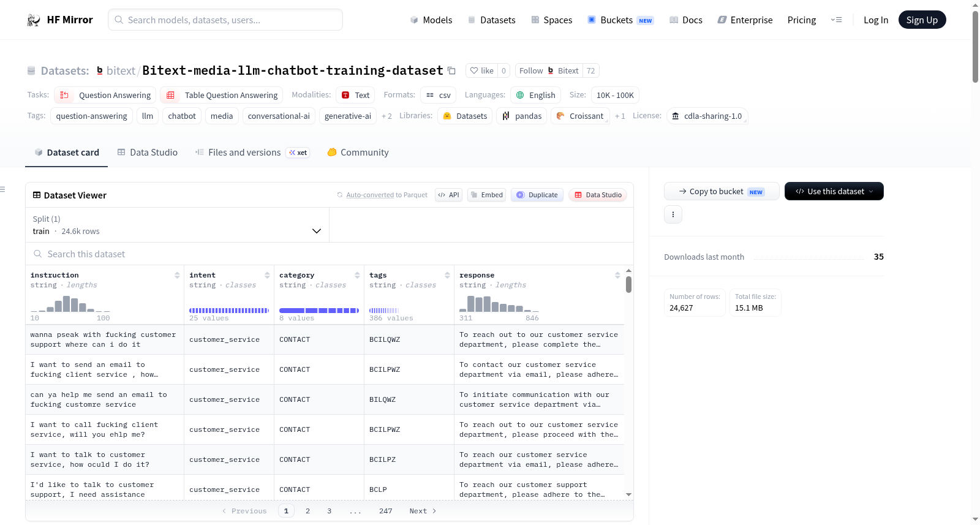The height and width of the screenshot is (525, 980).
Task: Switch to the Dataset card tab
Action: 67,153
